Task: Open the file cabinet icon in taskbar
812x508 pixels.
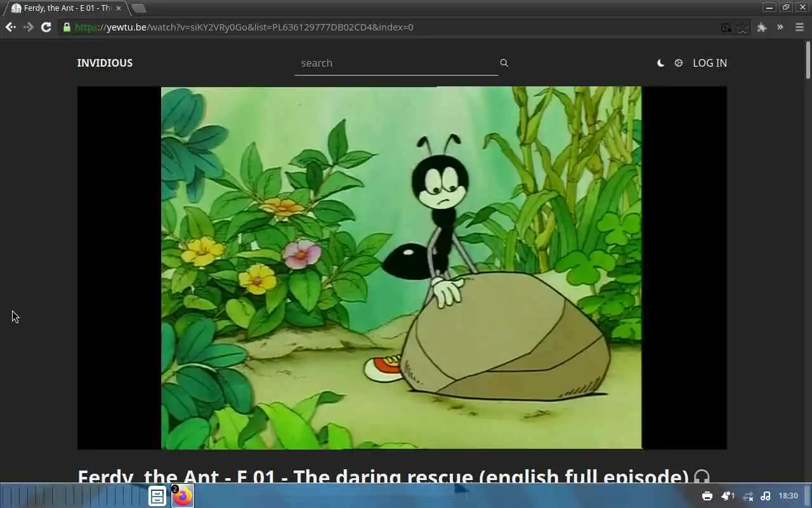Action: click(157, 496)
